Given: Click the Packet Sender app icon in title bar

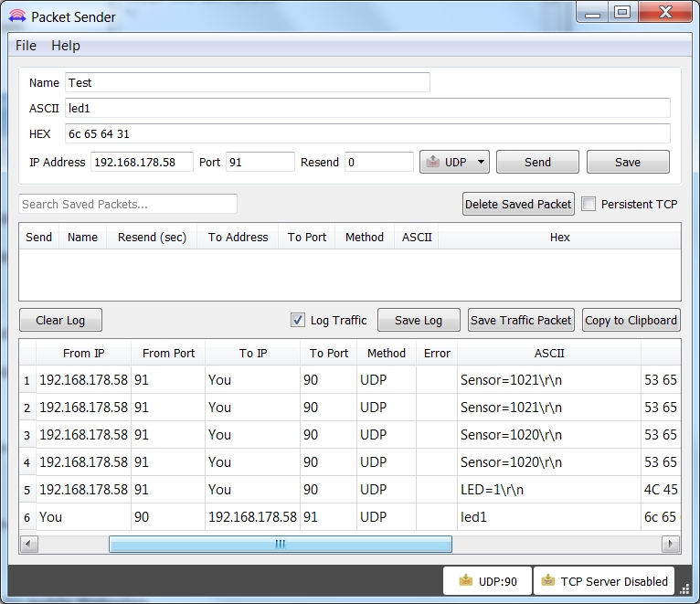Looking at the screenshot, I should tap(17, 16).
